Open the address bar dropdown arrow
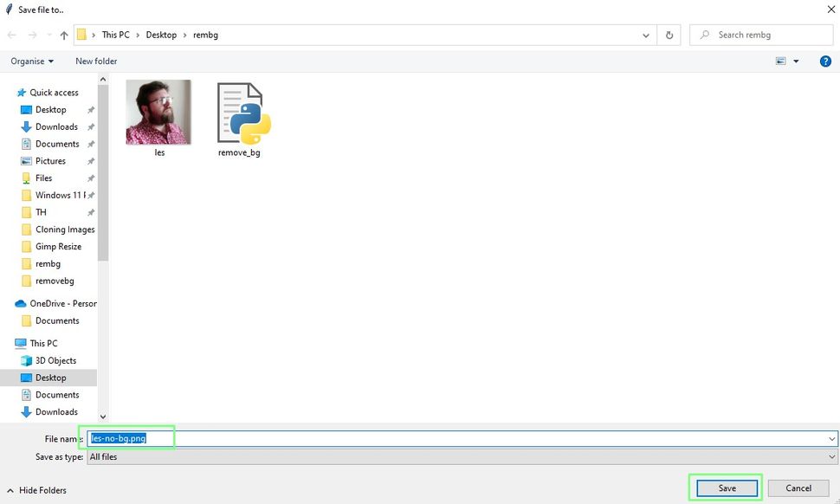Image resolution: width=840 pixels, height=504 pixels. 645,35
